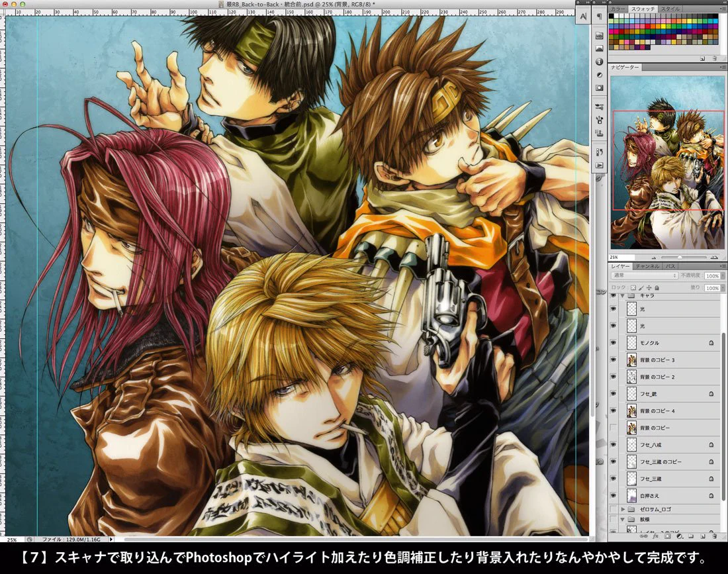Lock transparent pixels in Layers panel
The width and height of the screenshot is (728, 574).
(x=633, y=288)
